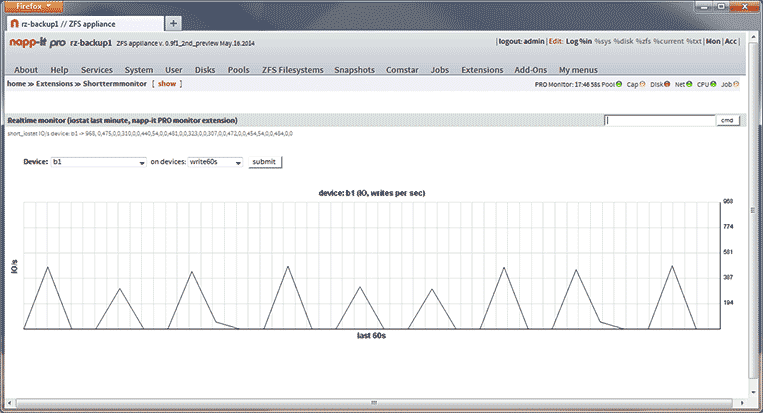Screen dimensions: 763x413
Task: Click the %zfs edit link
Action: tap(643, 41)
